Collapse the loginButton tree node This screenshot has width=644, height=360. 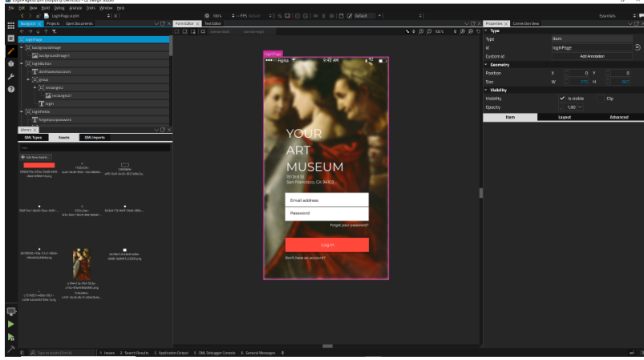(x=22, y=63)
